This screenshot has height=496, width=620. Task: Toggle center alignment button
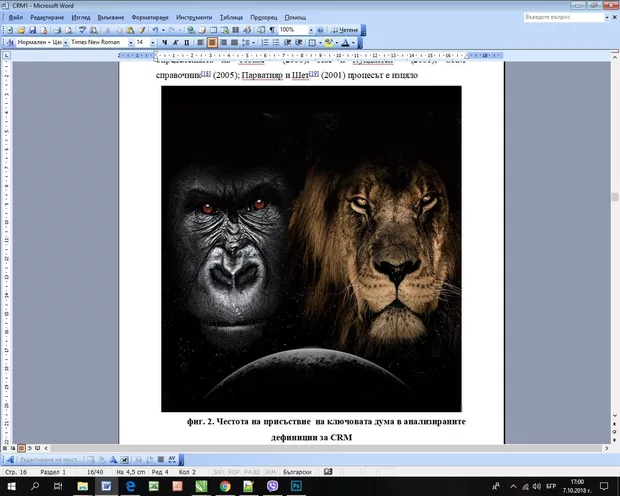point(212,43)
